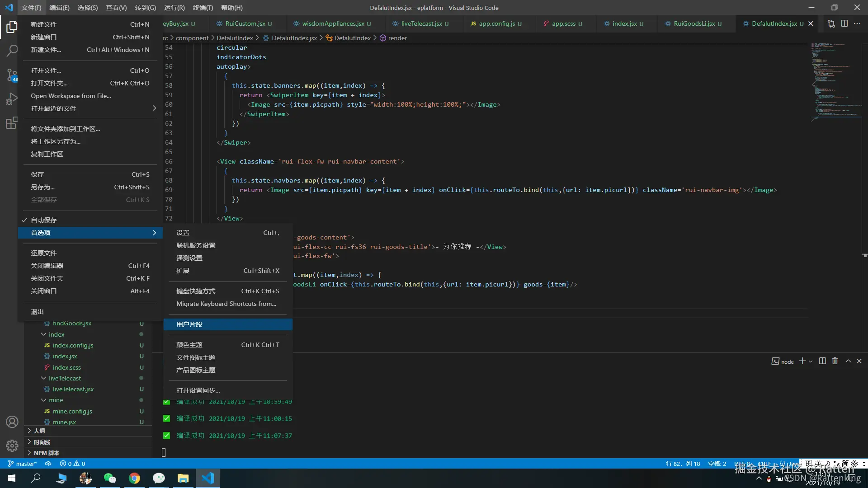Switch to the RuiCustom.jsx tab

pyautogui.click(x=245, y=23)
